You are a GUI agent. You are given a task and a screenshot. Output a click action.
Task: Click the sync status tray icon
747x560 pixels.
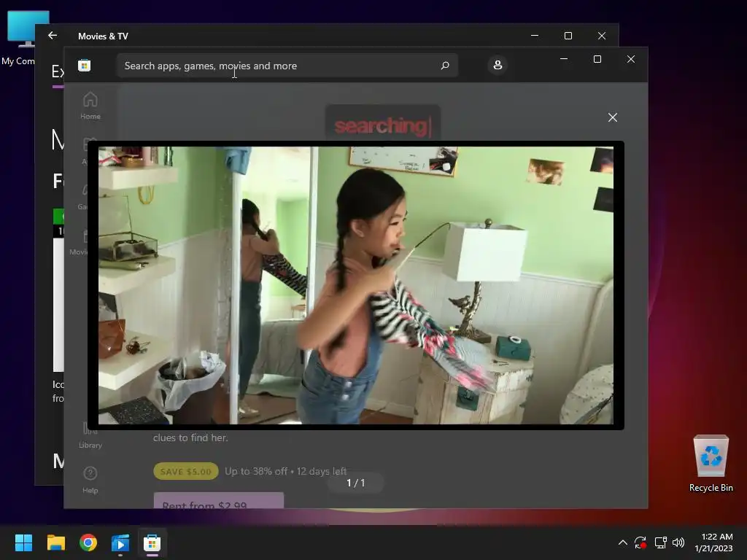(x=640, y=542)
